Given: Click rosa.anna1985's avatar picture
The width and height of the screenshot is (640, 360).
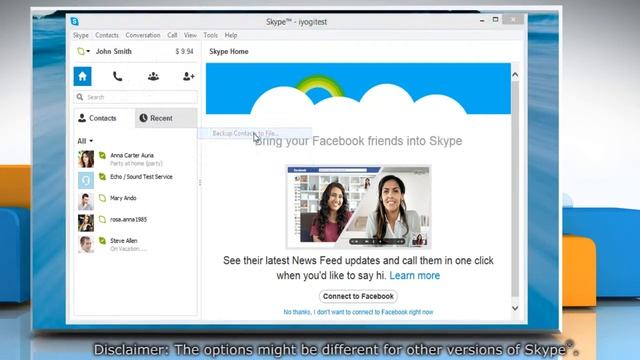Looking at the screenshot, I should tap(86, 223).
